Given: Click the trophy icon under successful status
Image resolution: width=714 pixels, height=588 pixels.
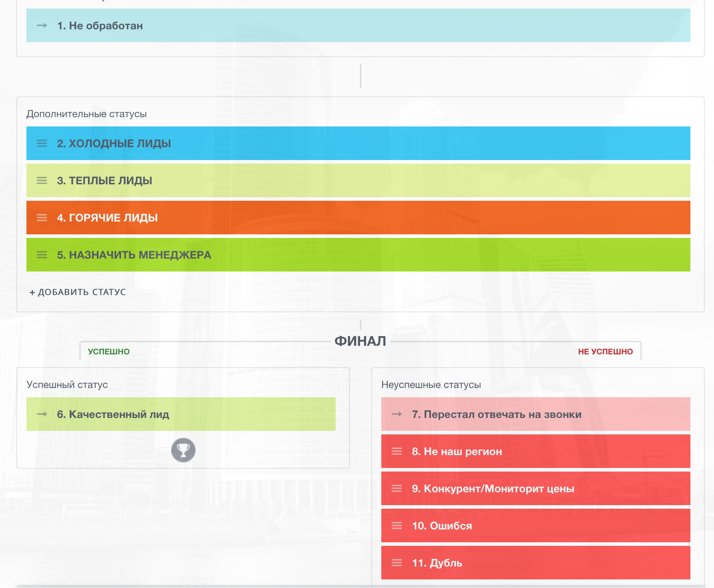Looking at the screenshot, I should click(183, 450).
